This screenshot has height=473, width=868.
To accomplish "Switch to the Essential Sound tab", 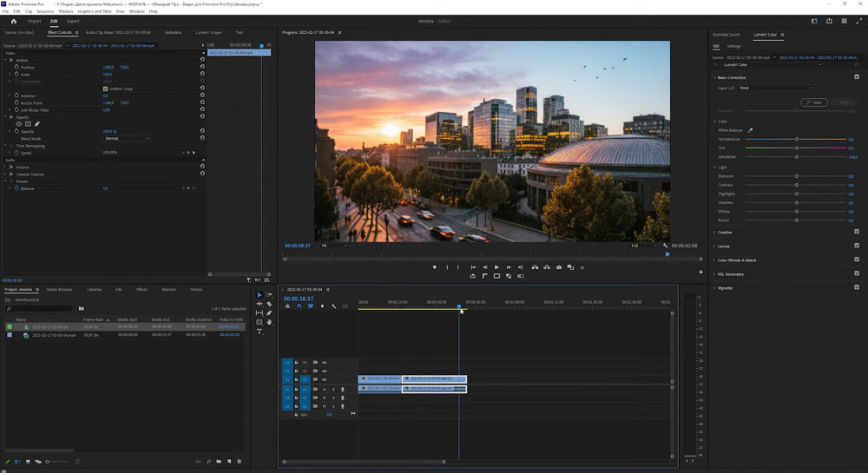I will click(x=727, y=35).
